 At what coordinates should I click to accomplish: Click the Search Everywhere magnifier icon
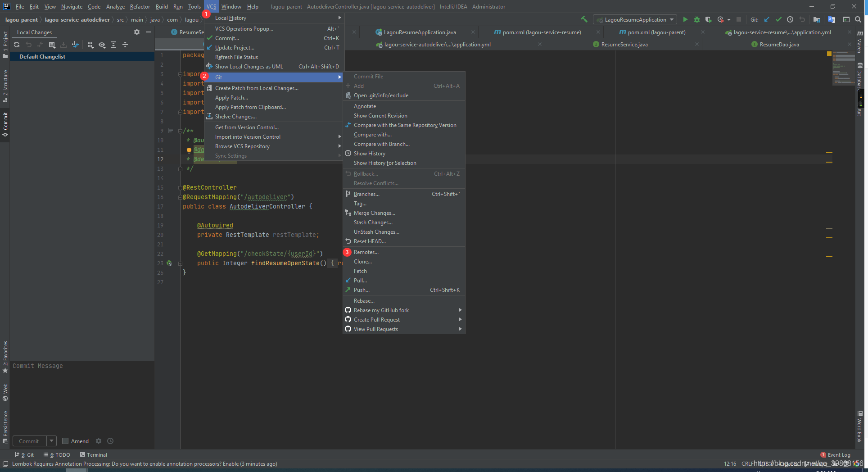click(858, 19)
